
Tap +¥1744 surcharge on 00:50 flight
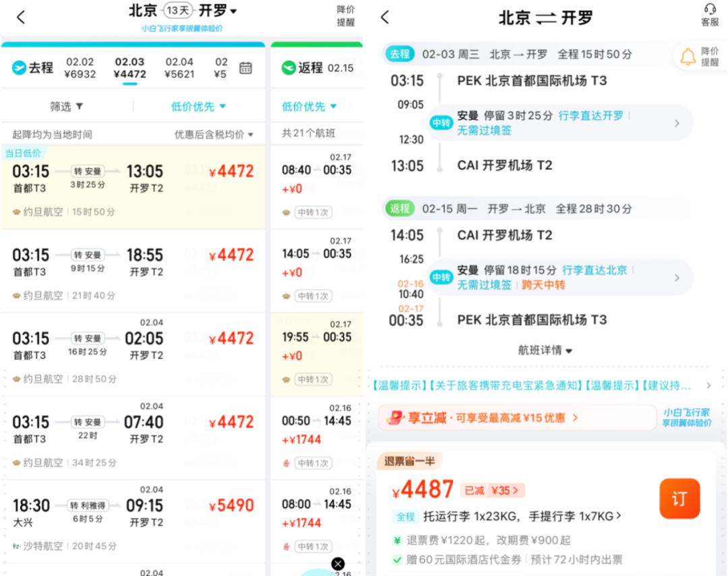(x=301, y=439)
